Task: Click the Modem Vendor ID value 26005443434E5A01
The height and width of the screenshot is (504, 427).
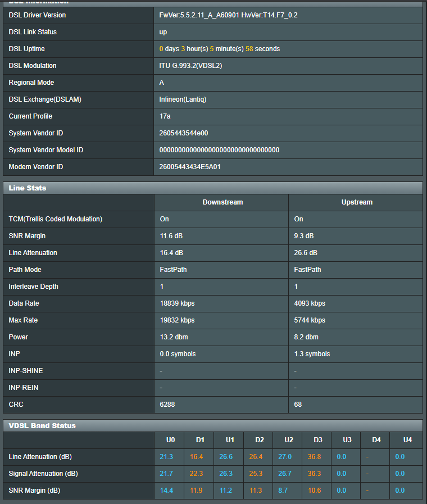Action: coord(190,167)
